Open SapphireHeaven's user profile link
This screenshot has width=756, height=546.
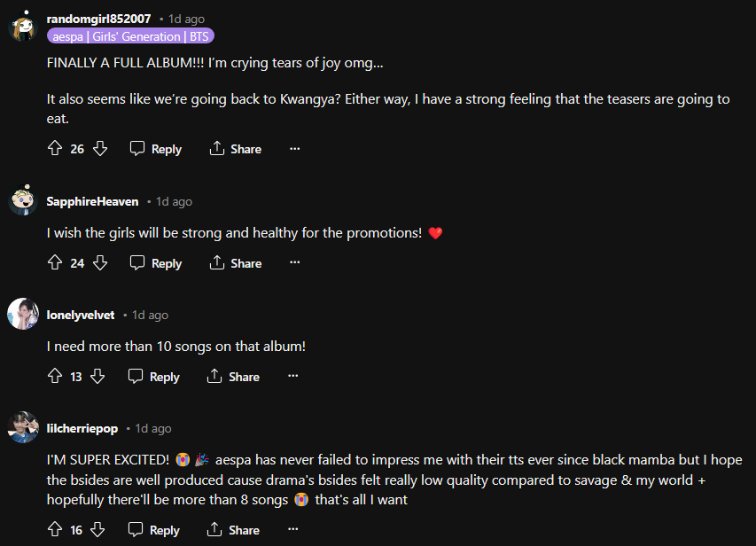[x=92, y=201]
